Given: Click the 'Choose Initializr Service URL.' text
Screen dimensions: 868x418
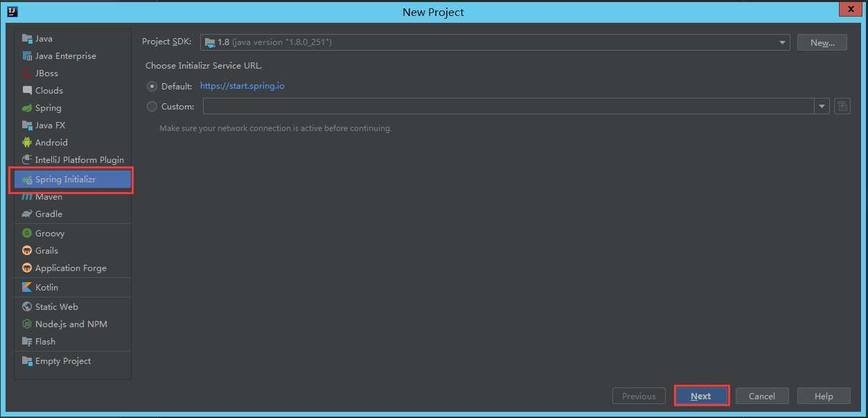Looking at the screenshot, I should (x=204, y=66).
